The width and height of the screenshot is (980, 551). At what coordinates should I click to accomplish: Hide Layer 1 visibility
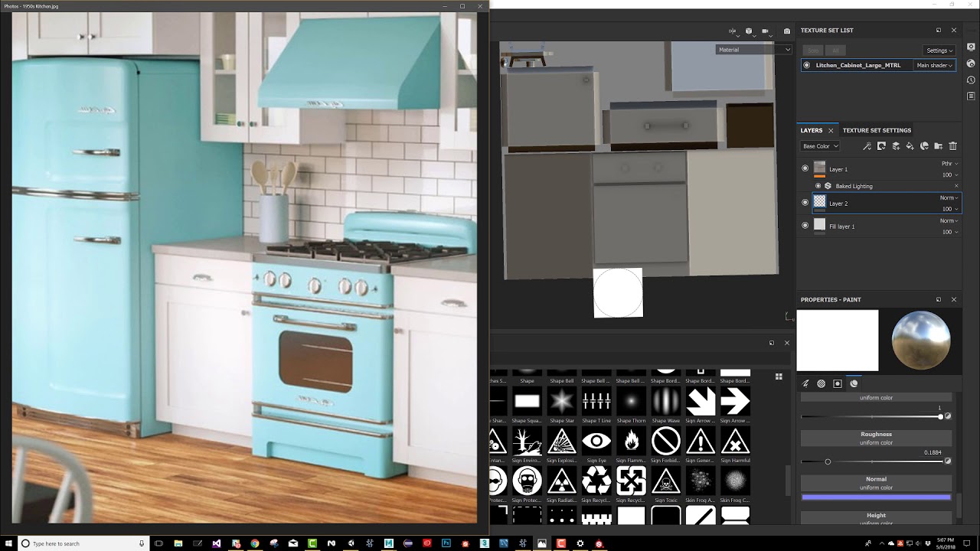[x=805, y=168]
